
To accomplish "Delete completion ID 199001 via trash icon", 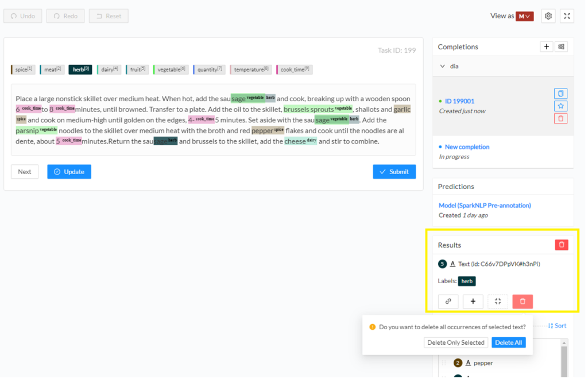I will pyautogui.click(x=560, y=118).
